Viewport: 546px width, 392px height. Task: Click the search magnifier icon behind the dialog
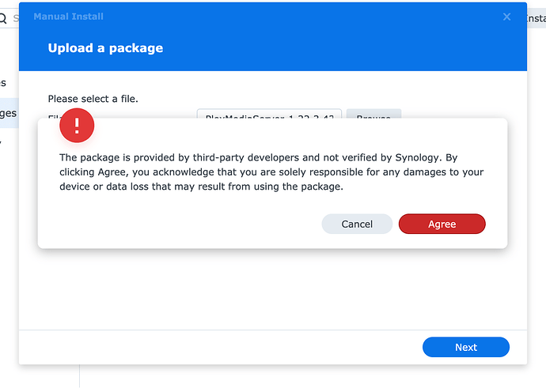click(4, 17)
